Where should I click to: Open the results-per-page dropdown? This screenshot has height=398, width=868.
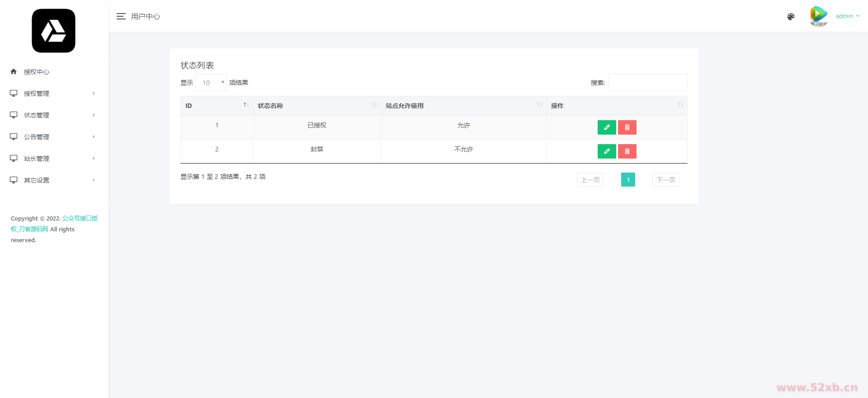[211, 83]
